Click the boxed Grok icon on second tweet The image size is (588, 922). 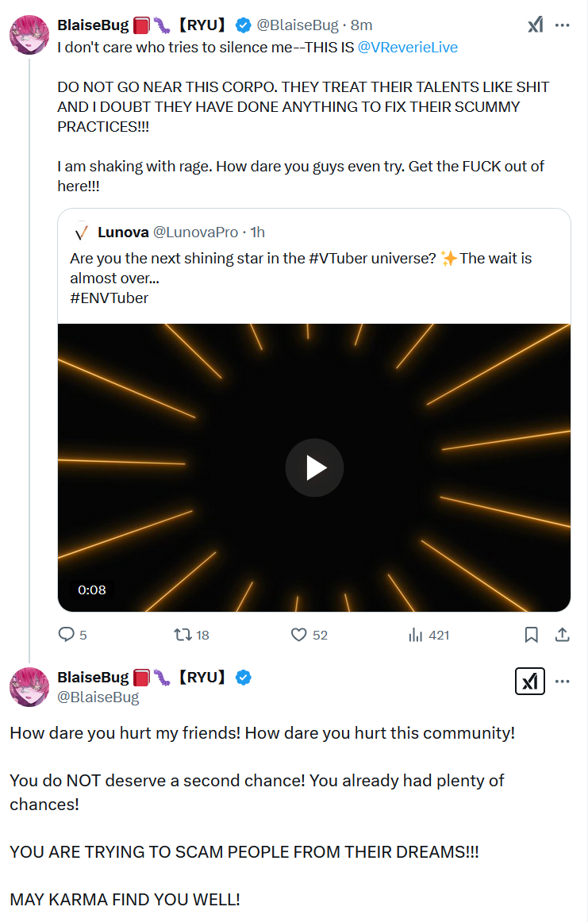coord(530,681)
